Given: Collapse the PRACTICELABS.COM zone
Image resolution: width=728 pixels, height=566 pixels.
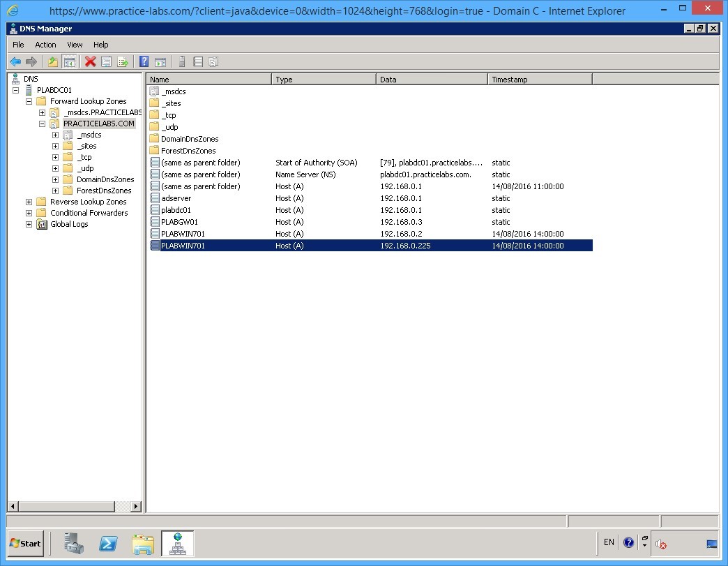Looking at the screenshot, I should (42, 124).
